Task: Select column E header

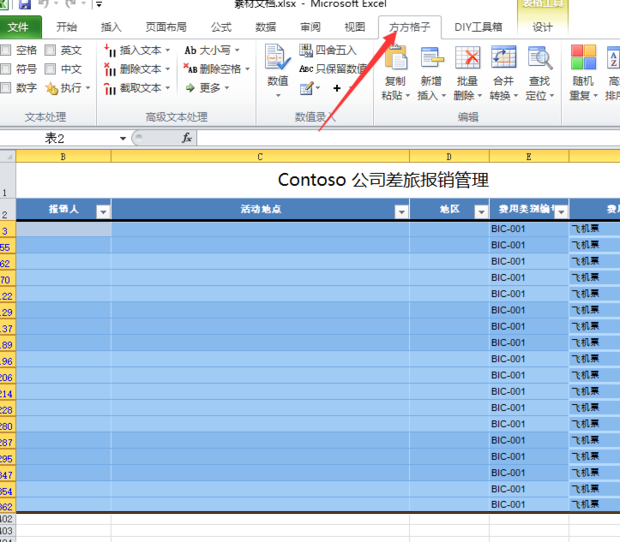Action: (x=529, y=157)
